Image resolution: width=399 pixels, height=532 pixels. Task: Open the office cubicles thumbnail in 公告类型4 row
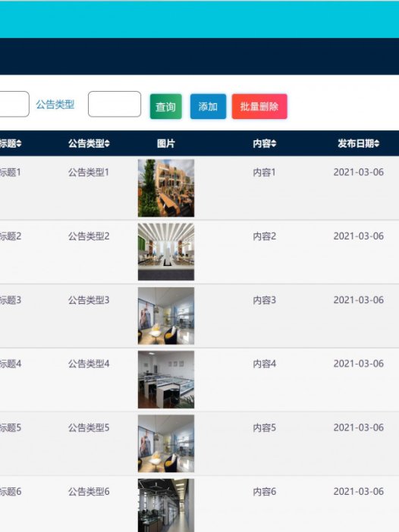pyautogui.click(x=166, y=380)
